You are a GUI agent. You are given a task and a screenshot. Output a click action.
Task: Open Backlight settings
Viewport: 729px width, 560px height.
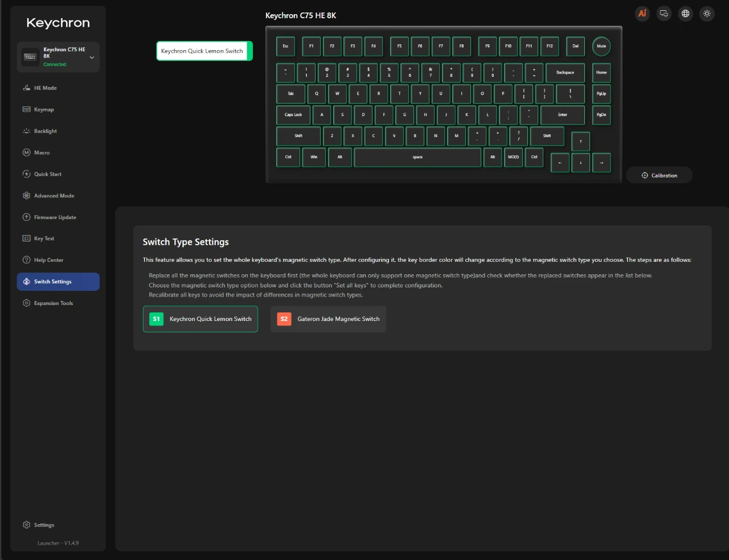click(x=58, y=131)
